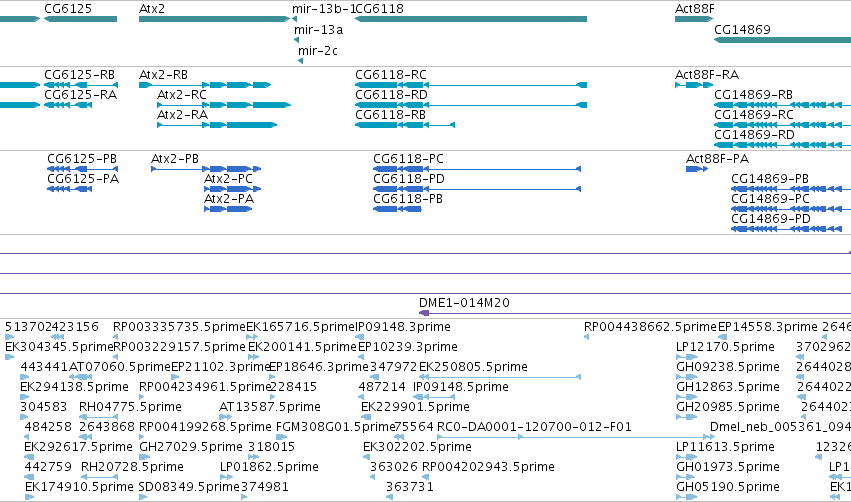The image size is (851, 502).
Task: Open the Atx2-RA transcript label
Action: pyautogui.click(x=182, y=115)
